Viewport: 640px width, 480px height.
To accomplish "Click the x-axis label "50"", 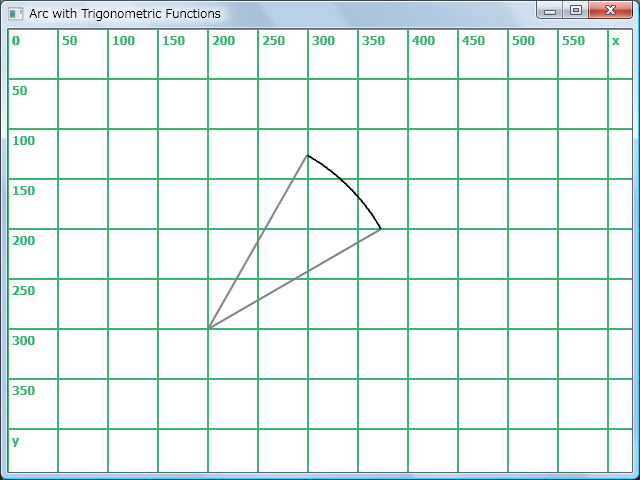I will (x=70, y=41).
